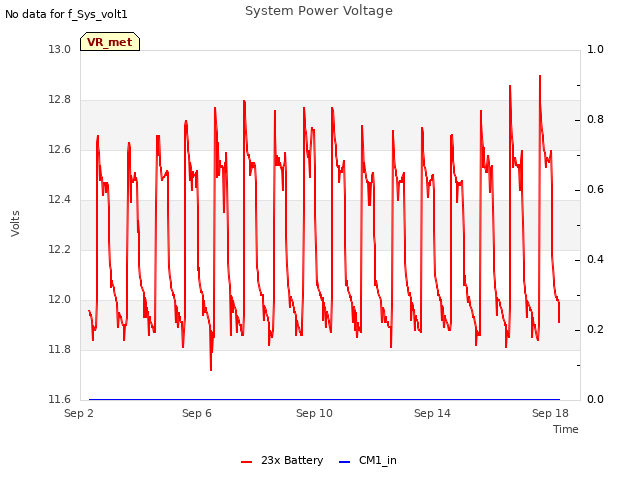Click the red 23x Battery legend swatch
The image size is (640, 480).
(x=247, y=462)
